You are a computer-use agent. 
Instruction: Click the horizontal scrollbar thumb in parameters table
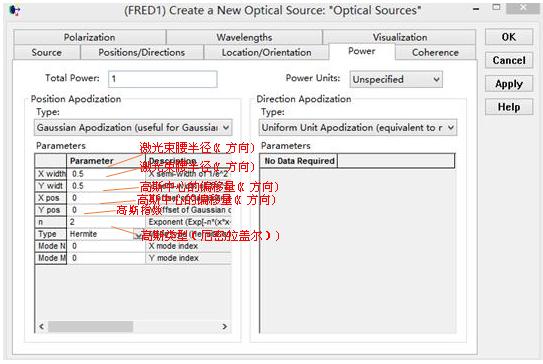coord(90,326)
